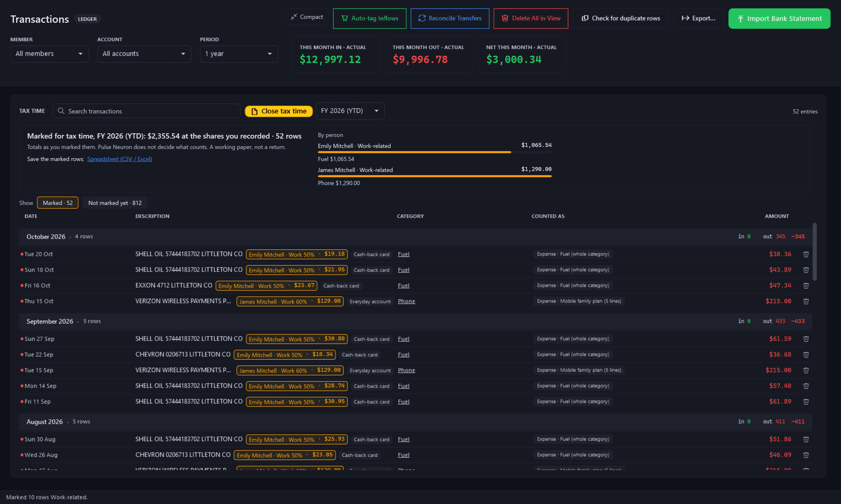Delete the Fri 11 Sep Shell row

(806, 402)
